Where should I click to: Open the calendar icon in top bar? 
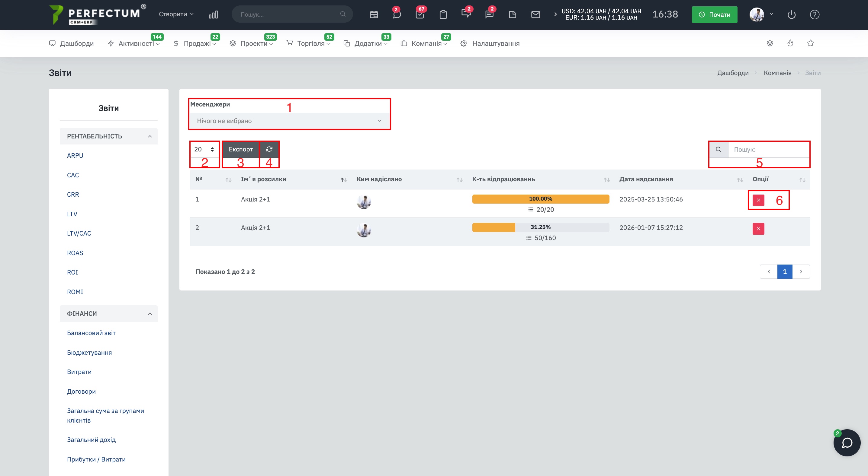tap(374, 14)
